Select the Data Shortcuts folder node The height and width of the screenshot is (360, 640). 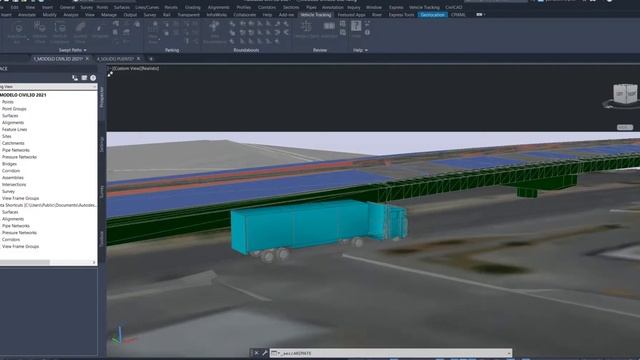[48, 205]
